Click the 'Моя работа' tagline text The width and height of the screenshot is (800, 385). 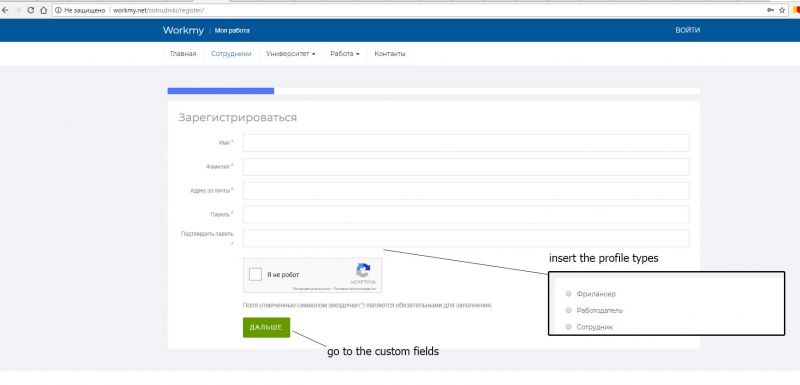[x=232, y=31]
